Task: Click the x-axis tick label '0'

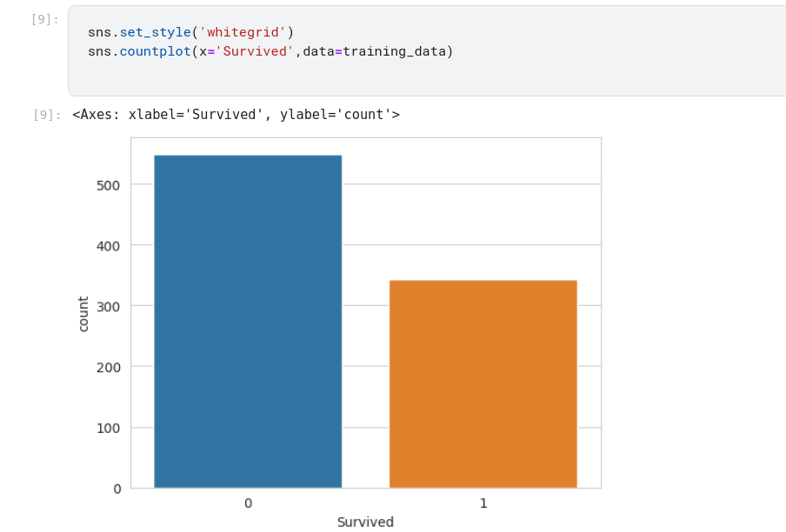Action: point(248,503)
